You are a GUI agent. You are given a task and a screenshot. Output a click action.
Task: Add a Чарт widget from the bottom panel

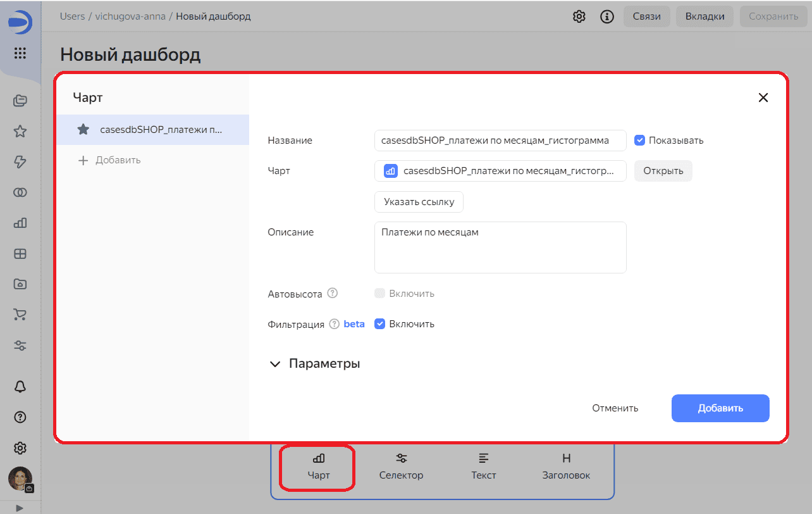pyautogui.click(x=319, y=467)
